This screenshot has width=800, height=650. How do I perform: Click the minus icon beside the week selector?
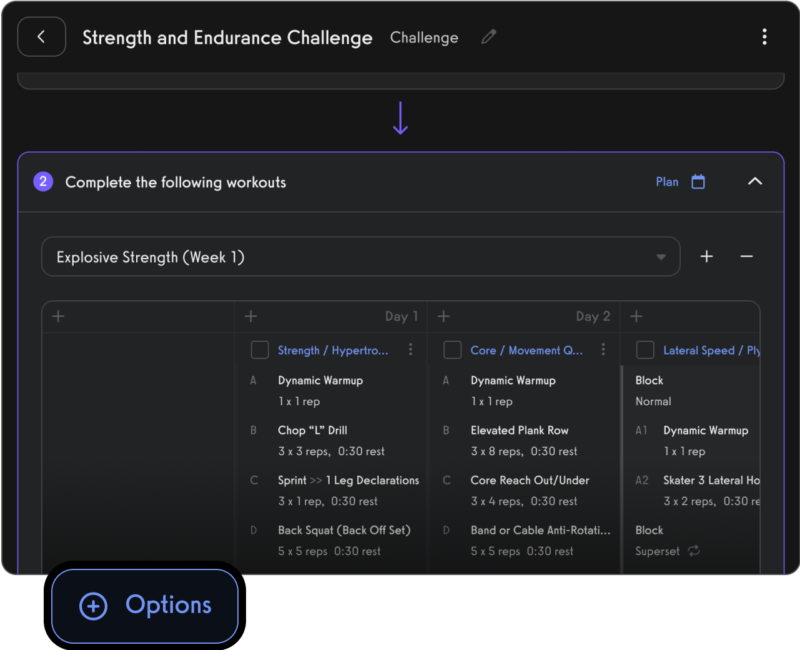[746, 256]
